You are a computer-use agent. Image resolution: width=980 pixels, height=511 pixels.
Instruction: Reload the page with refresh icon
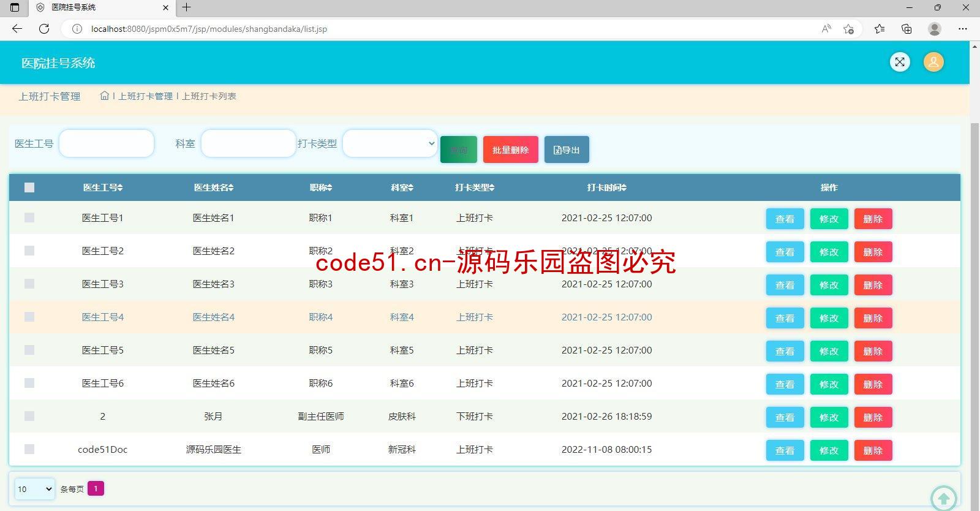point(44,29)
